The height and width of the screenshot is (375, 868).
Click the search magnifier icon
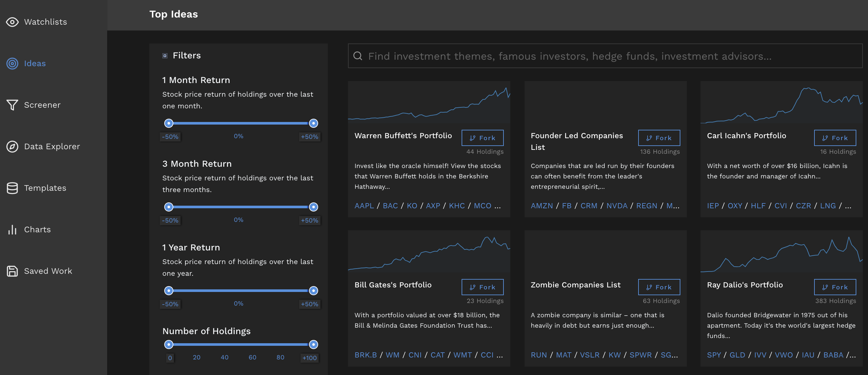click(x=357, y=56)
